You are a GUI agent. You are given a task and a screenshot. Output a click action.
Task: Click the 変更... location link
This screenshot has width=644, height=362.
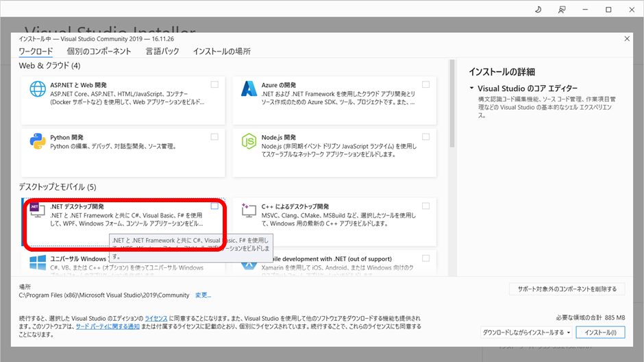[x=203, y=295]
